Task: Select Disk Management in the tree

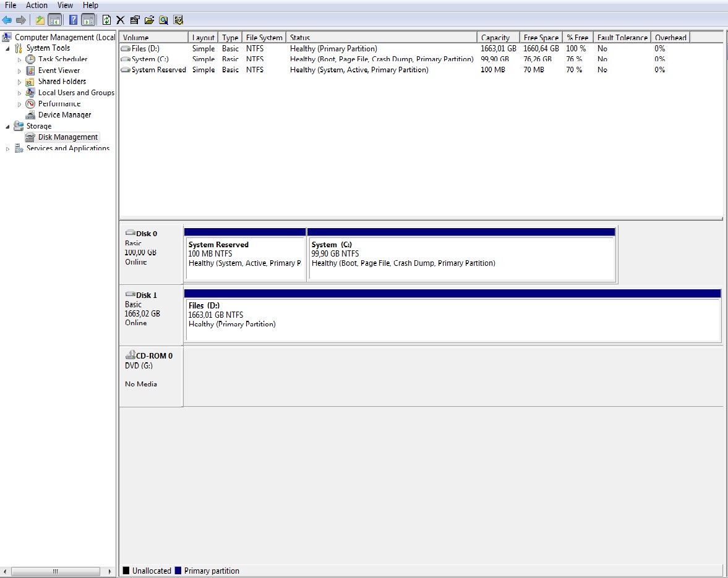Action: [x=68, y=137]
